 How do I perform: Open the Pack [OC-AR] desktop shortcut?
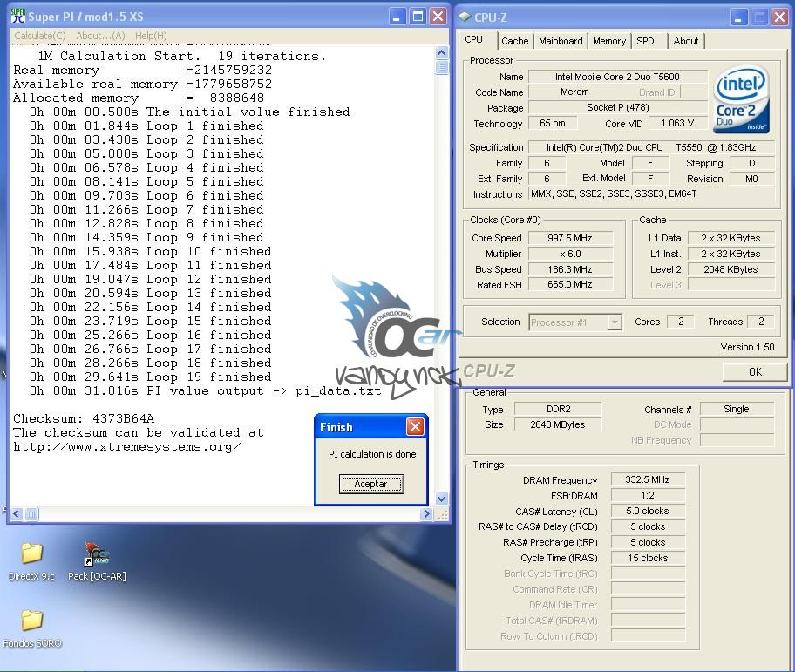[97, 560]
